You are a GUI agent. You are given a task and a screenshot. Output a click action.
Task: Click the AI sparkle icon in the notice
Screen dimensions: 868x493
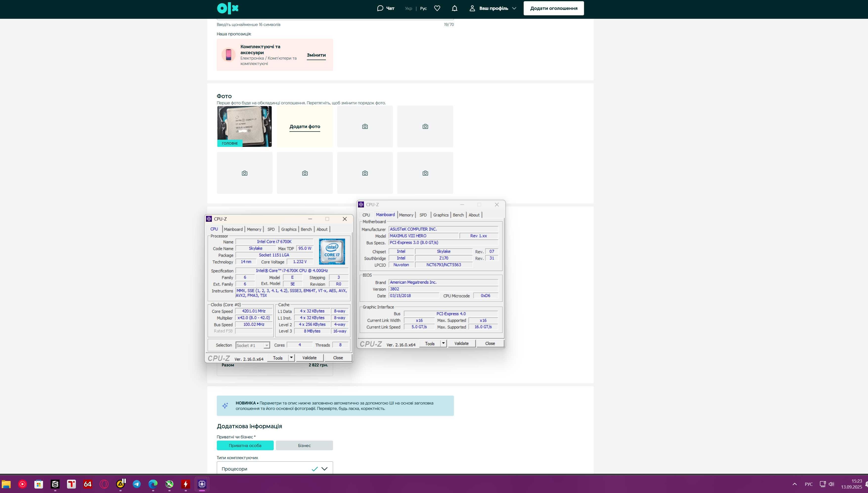(x=225, y=405)
